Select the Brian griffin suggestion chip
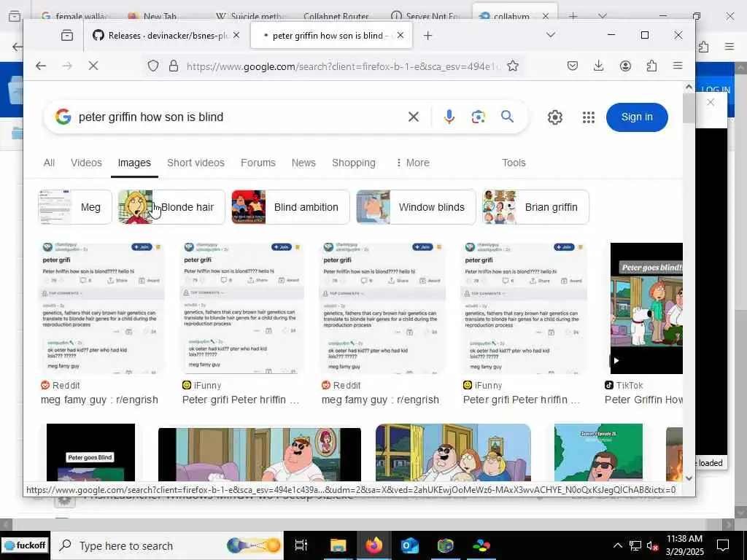Image resolution: width=747 pixels, height=560 pixels. pos(536,207)
